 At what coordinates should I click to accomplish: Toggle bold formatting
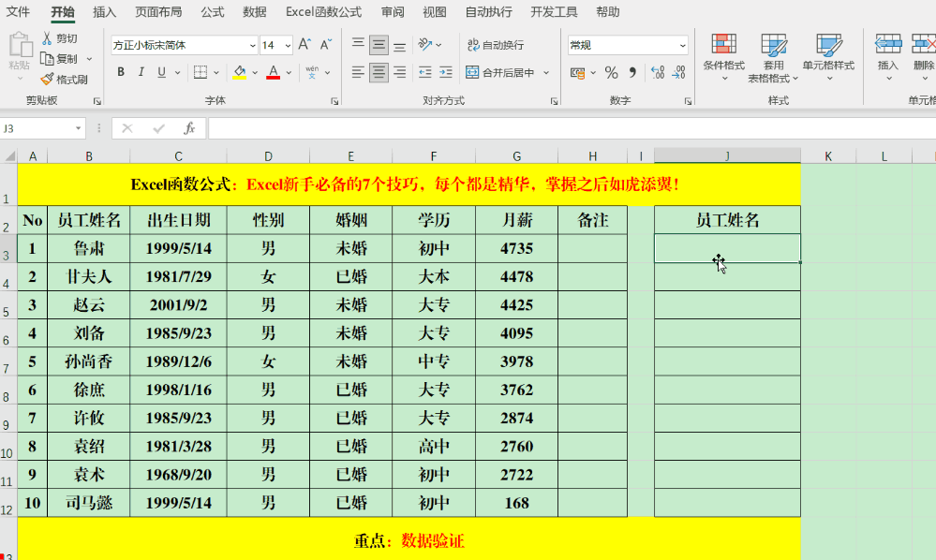click(121, 73)
